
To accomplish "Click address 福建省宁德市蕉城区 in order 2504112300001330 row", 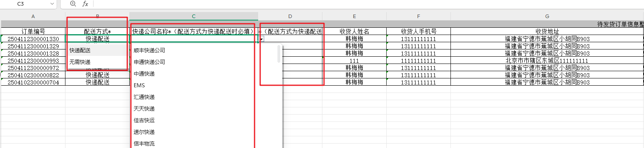I will click(x=547, y=39).
